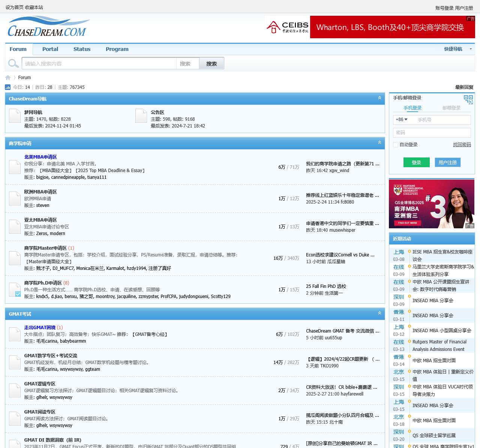Screen dimensions: 480x448
Task: Switch to 手机登录 tab
Action: (x=412, y=108)
